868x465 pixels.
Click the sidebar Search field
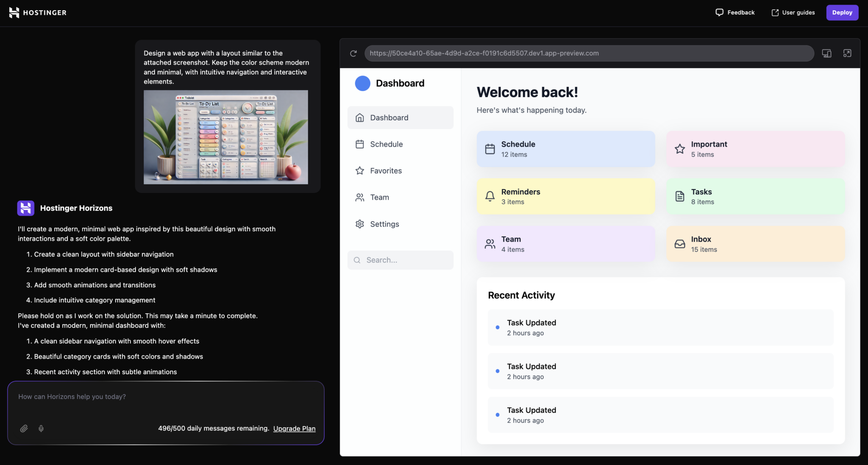pyautogui.click(x=400, y=260)
